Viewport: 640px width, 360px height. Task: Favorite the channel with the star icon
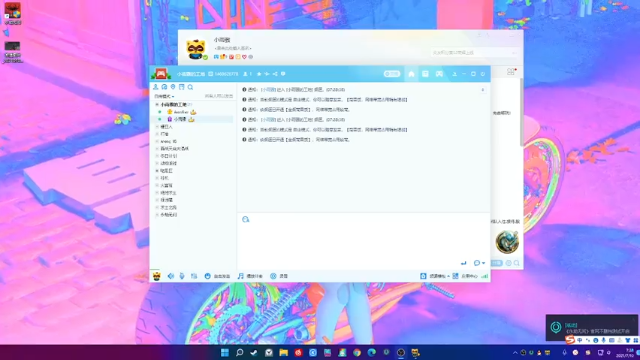coord(259,74)
